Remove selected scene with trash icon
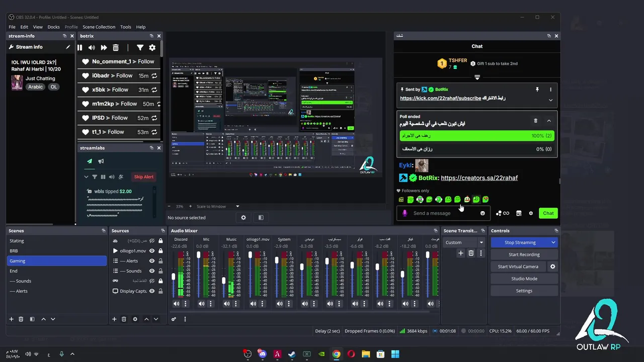The height and width of the screenshot is (362, 644). (21, 319)
